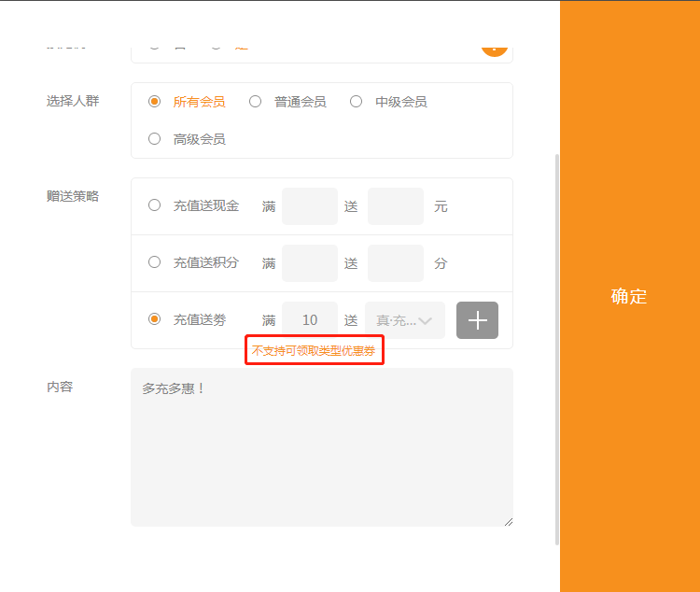
Task: Enable the 充值送现金 strategy option
Action: click(155, 206)
